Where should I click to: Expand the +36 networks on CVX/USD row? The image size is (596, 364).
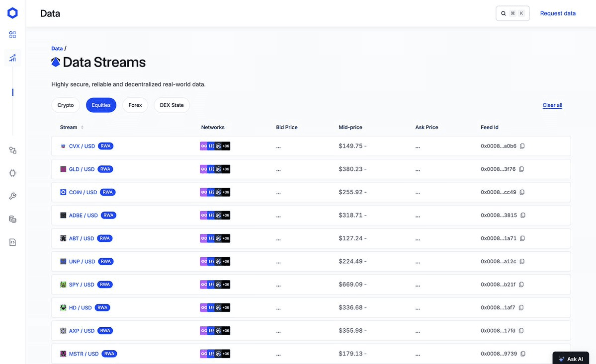pos(225,146)
